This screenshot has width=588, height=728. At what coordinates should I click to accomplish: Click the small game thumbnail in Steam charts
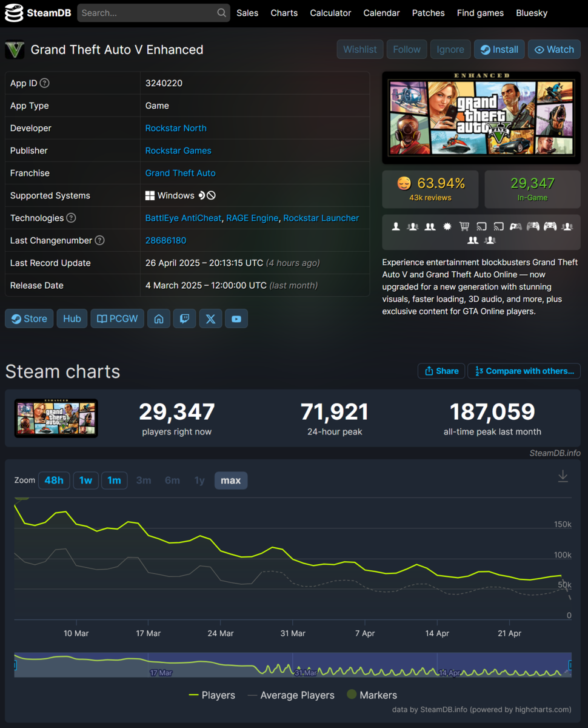[56, 419]
